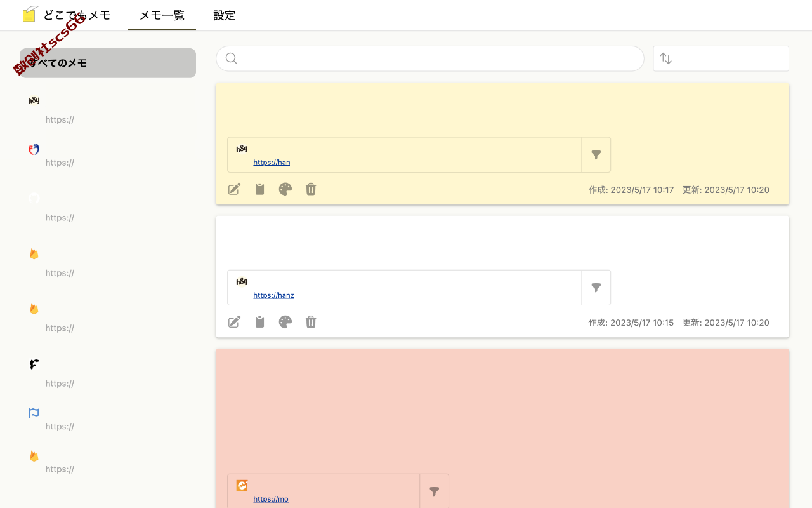Select the blue flag favicon site
Screen dimensions: 812x508
108,419
